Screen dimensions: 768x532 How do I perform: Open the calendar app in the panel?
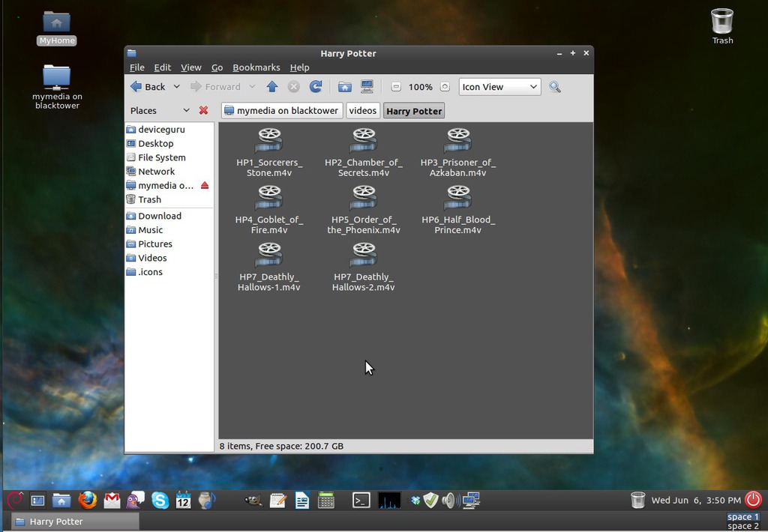click(183, 501)
